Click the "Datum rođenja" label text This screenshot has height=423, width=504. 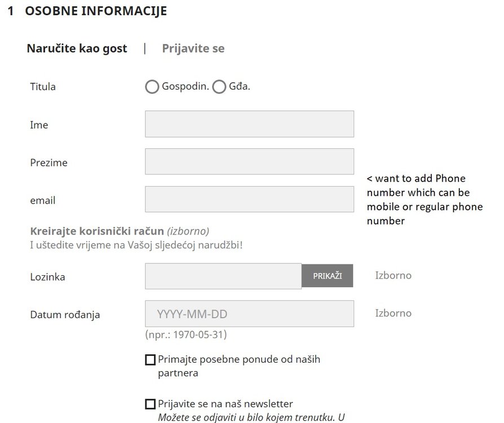[x=65, y=315]
